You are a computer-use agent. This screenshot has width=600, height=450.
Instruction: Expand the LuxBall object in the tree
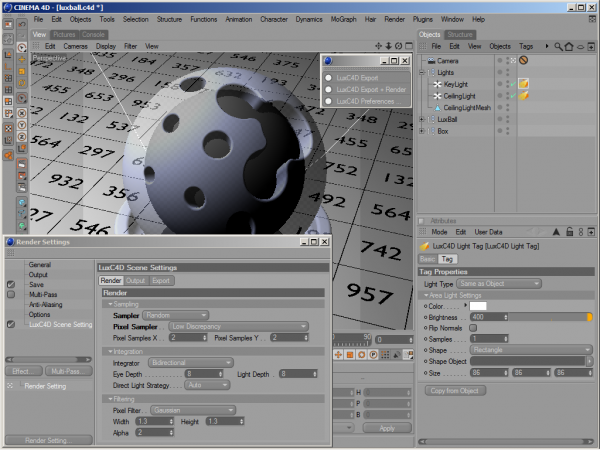[423, 119]
